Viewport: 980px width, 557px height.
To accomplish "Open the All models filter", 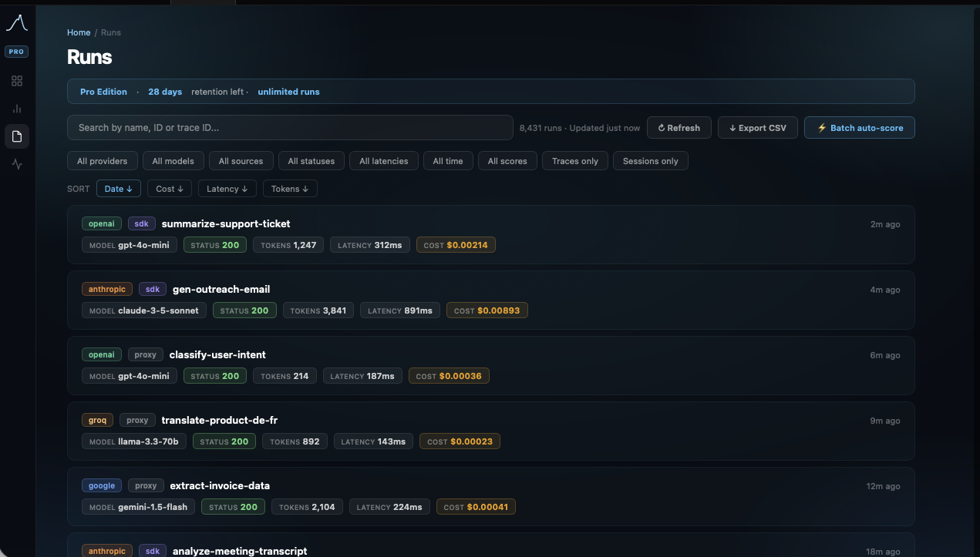I will click(173, 161).
